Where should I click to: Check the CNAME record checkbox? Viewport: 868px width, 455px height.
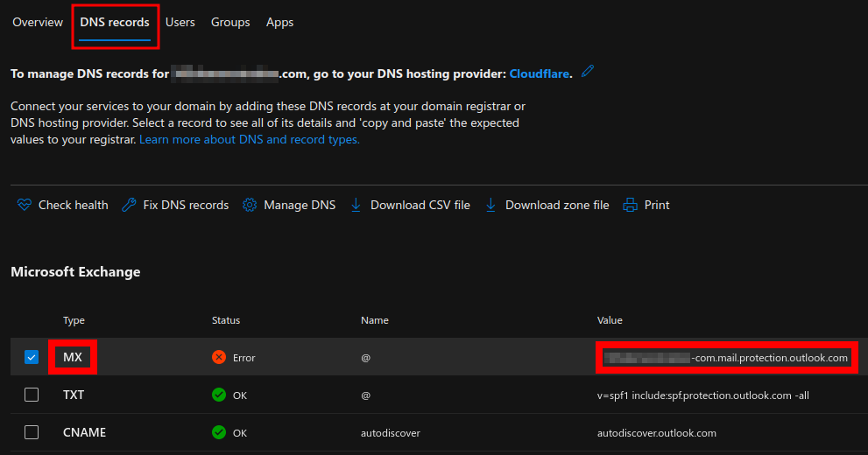coord(32,432)
